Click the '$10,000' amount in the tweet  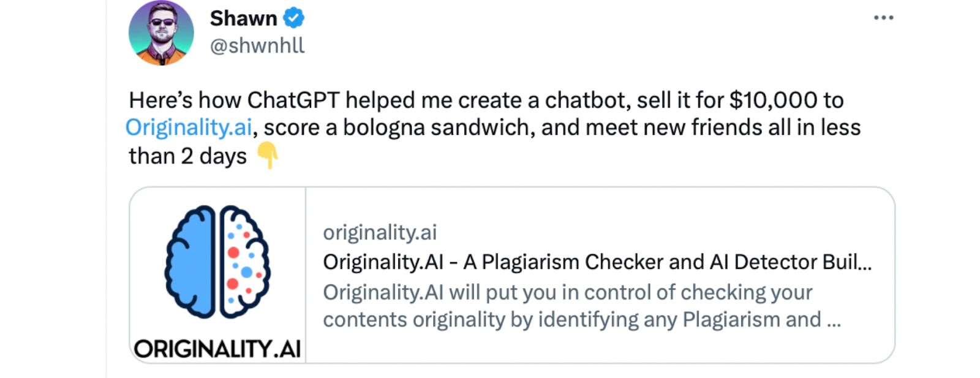point(773,100)
